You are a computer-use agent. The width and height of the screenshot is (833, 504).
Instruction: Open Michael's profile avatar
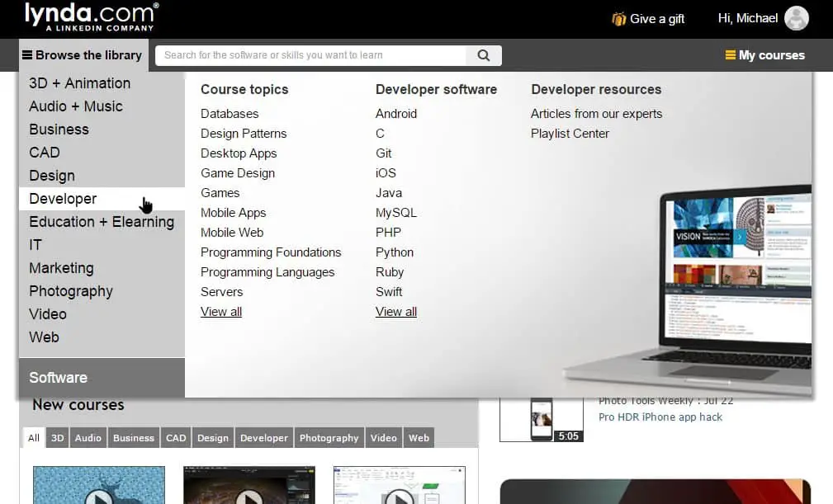(x=797, y=19)
